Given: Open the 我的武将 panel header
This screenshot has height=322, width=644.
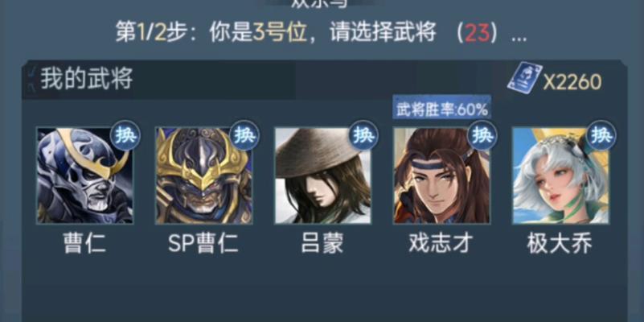Looking at the screenshot, I should pyautogui.click(x=86, y=80).
